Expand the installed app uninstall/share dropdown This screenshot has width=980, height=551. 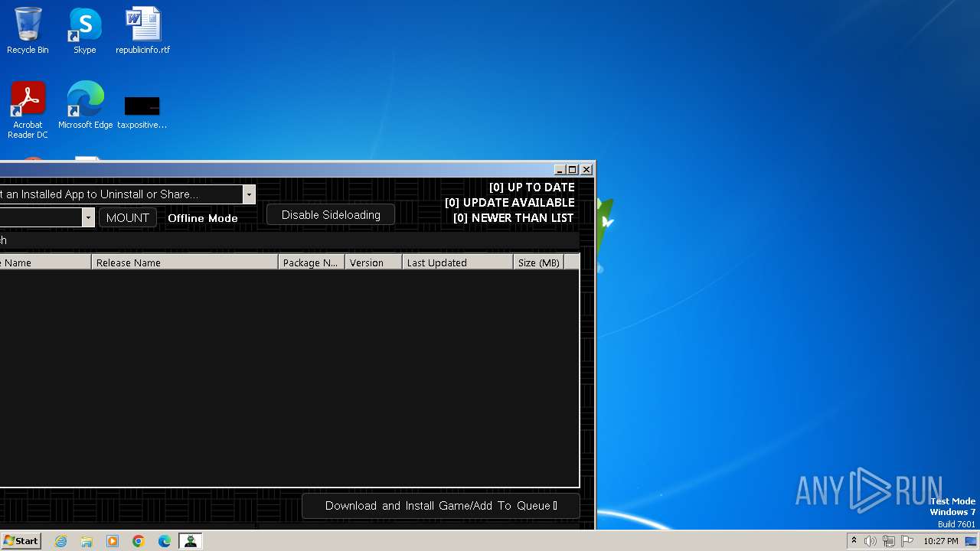click(x=249, y=194)
